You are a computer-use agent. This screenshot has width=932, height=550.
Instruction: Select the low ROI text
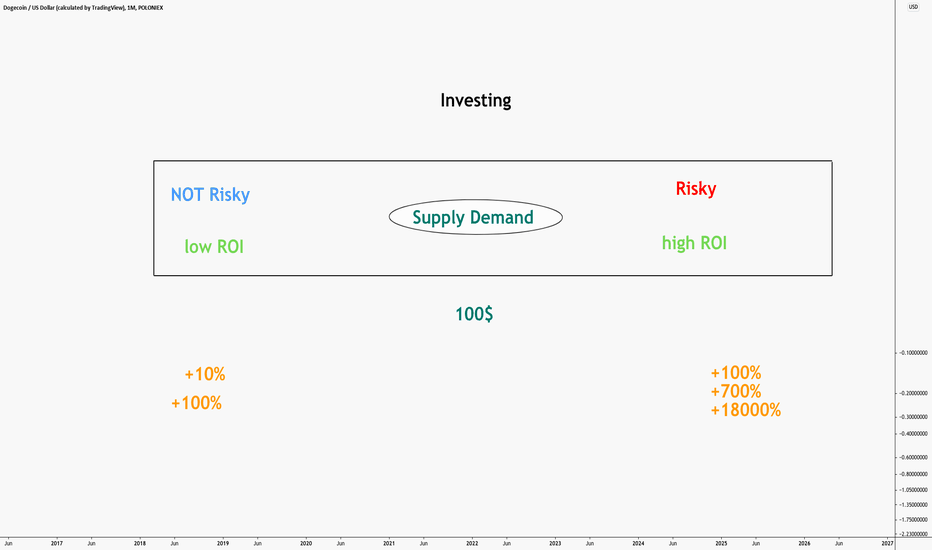click(x=214, y=246)
